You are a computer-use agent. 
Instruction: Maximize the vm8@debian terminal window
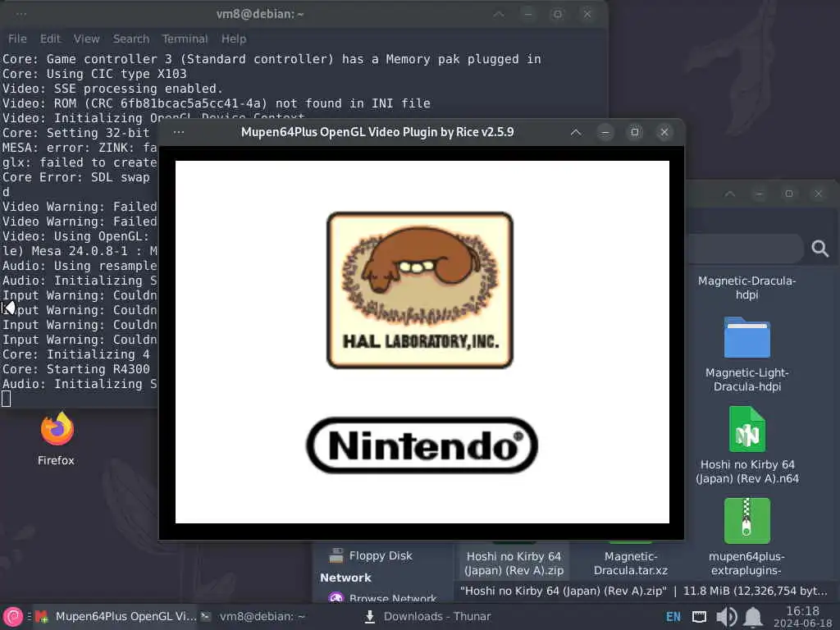(557, 14)
